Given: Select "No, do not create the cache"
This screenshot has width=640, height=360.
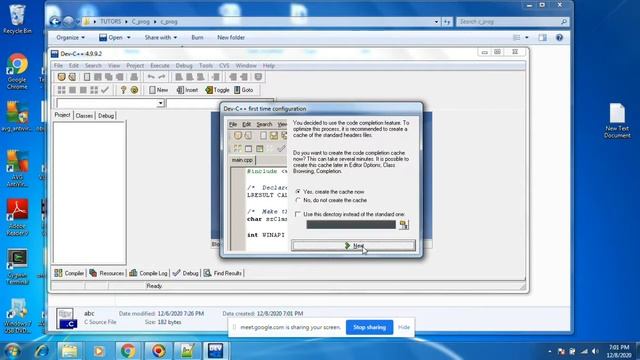Looking at the screenshot, I should click(x=331, y=200).
